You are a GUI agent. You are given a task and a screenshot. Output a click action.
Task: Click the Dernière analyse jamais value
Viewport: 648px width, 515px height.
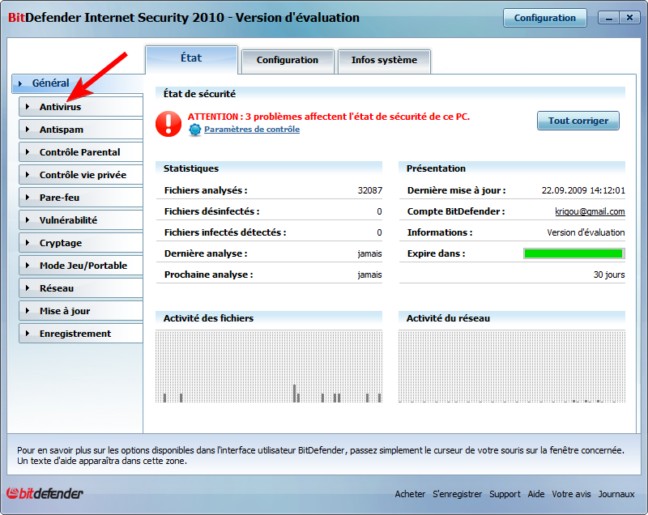coord(370,254)
